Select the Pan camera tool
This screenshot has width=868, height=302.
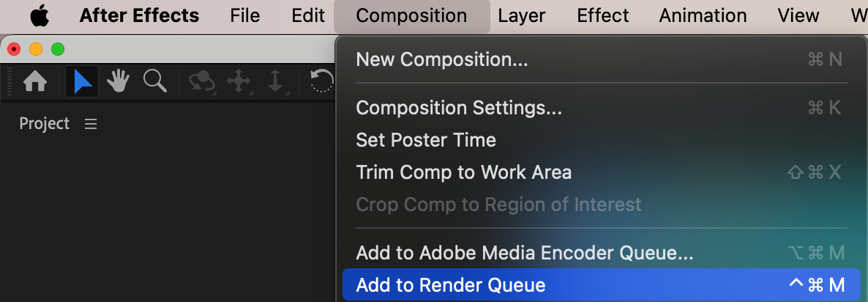coord(239,81)
